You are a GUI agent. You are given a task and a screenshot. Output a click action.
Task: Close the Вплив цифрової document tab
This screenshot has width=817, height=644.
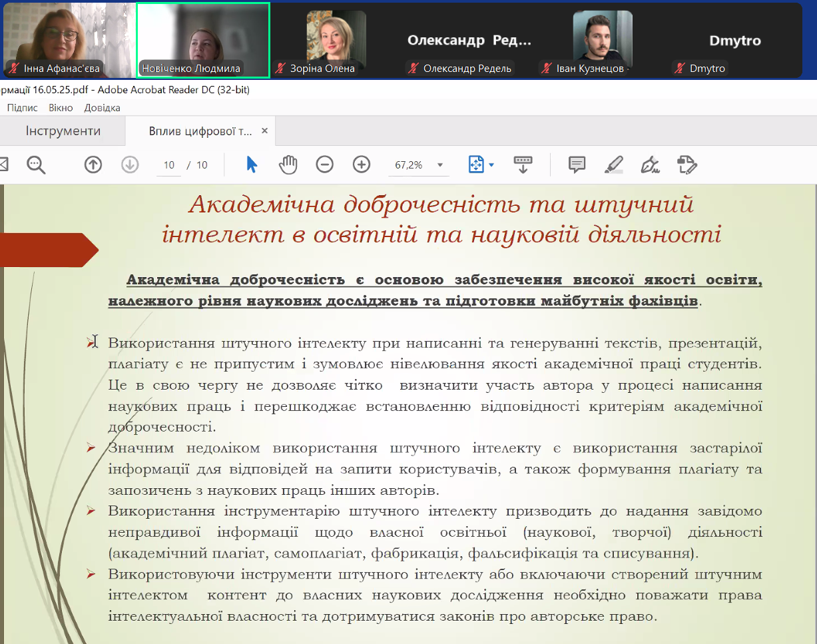tap(264, 131)
